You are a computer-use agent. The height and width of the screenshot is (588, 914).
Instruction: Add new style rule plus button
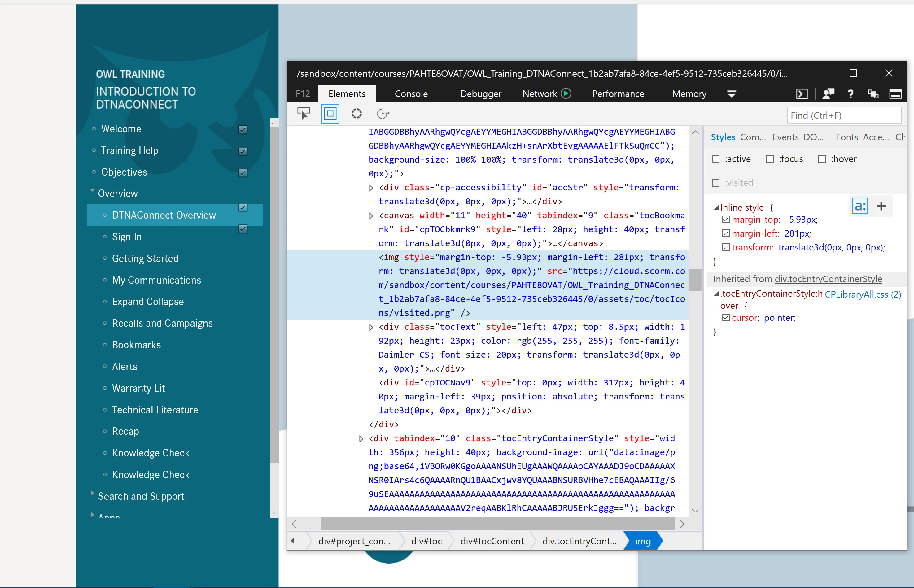pos(881,206)
